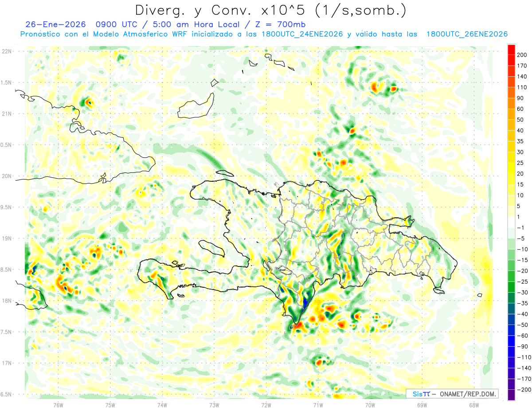Click the "200" value on the color scale
This screenshot has height=411, width=532.
click(522, 55)
